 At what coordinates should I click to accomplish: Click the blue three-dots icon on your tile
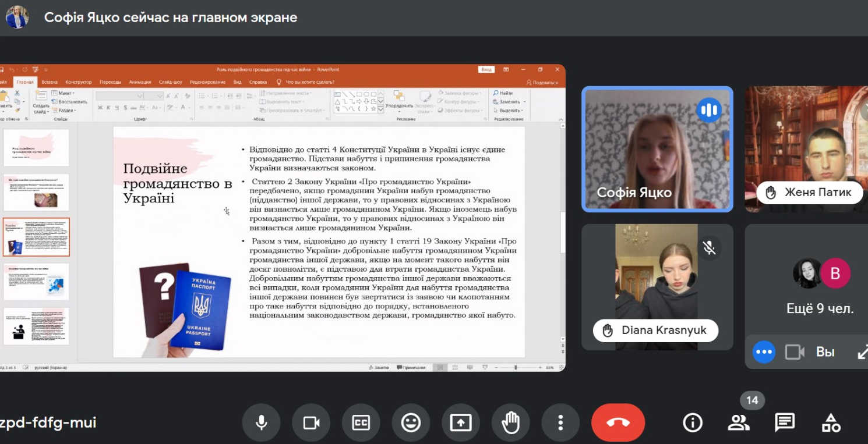tap(764, 351)
